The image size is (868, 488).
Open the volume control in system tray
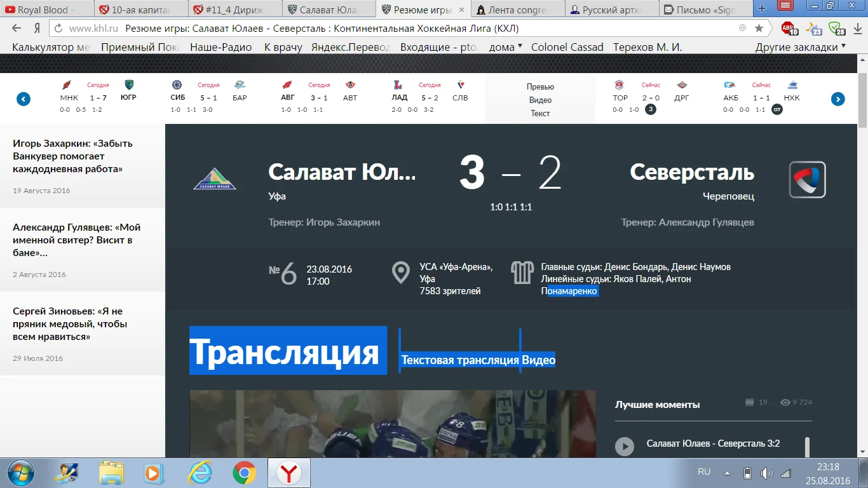pyautogui.click(x=767, y=473)
